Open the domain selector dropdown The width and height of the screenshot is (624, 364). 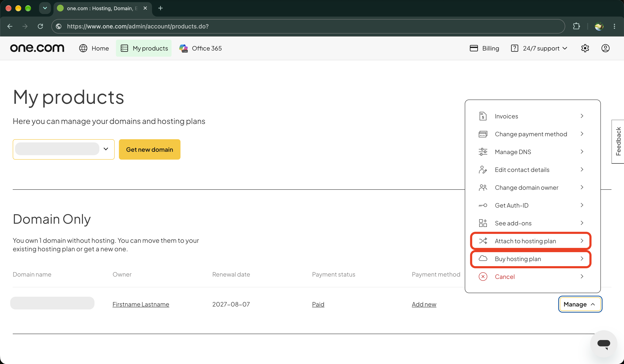click(x=64, y=149)
